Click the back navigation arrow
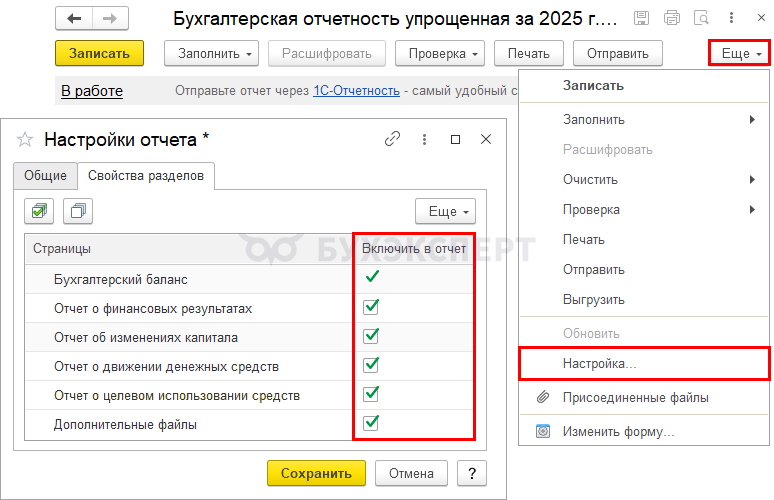This screenshot has width=774, height=500. tap(75, 19)
